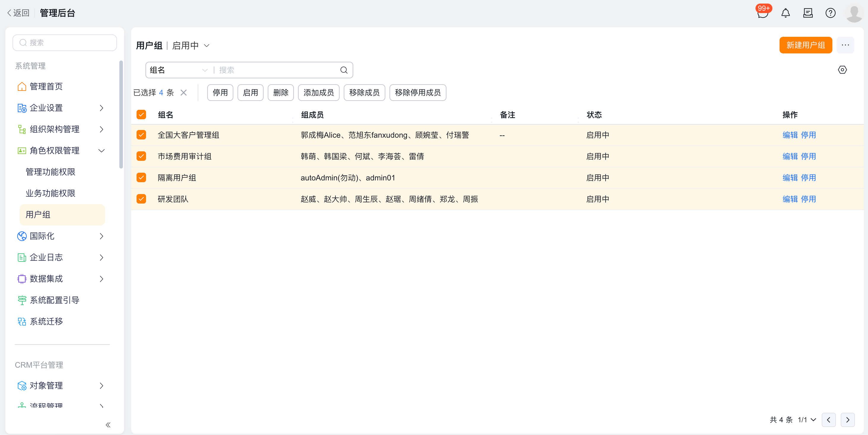Open the column settings hexagon icon

click(842, 70)
